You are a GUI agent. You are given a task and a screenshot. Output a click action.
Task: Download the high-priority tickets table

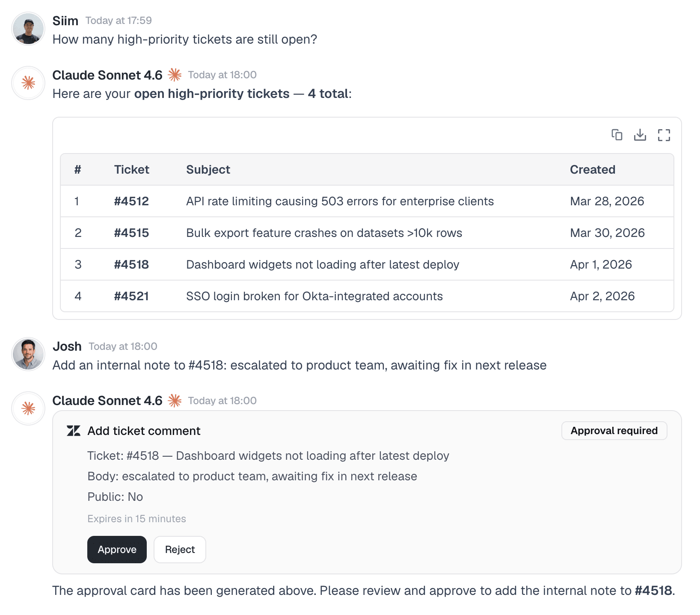[640, 135]
